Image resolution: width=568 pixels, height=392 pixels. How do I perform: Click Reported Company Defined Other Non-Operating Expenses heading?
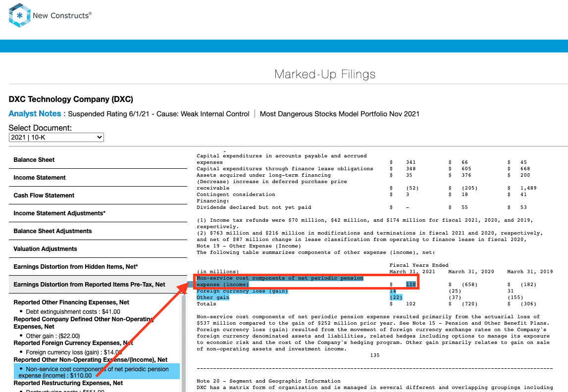coord(84,323)
